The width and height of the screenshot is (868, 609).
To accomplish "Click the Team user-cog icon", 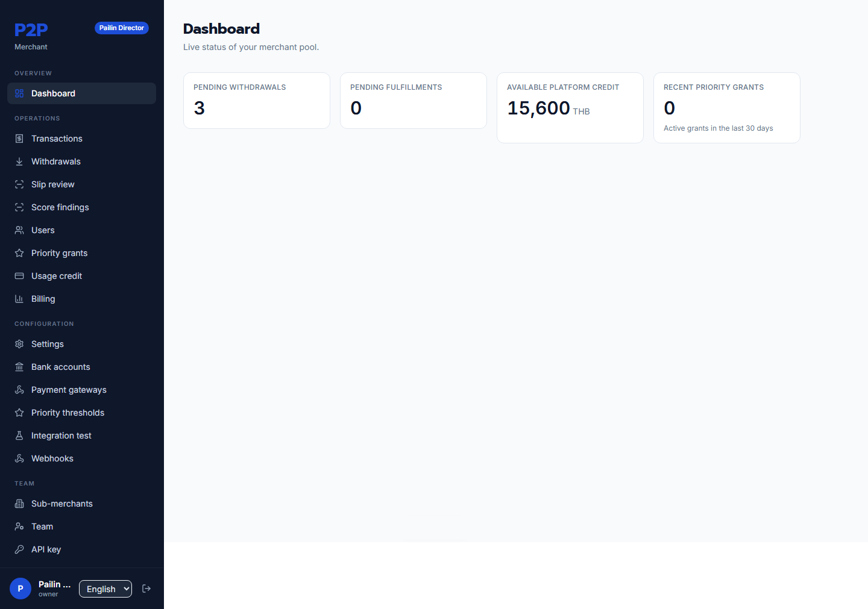I will [x=19, y=526].
